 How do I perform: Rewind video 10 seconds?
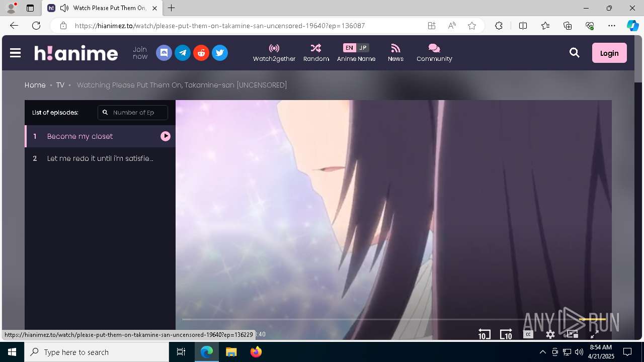click(x=484, y=334)
